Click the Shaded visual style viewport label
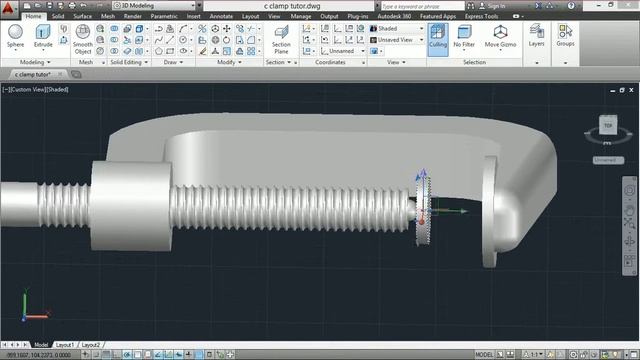 (x=57, y=89)
